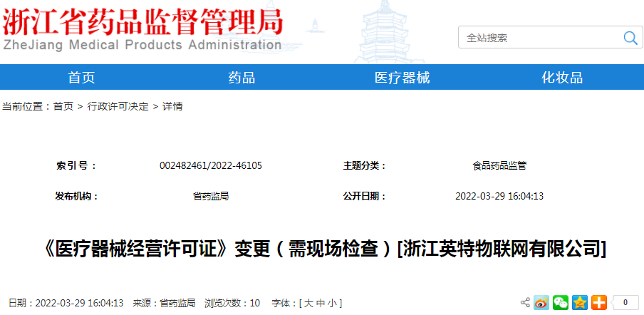Click the 食品药品监管 category value
Viewport: 644px width, 315px height.
click(x=499, y=166)
